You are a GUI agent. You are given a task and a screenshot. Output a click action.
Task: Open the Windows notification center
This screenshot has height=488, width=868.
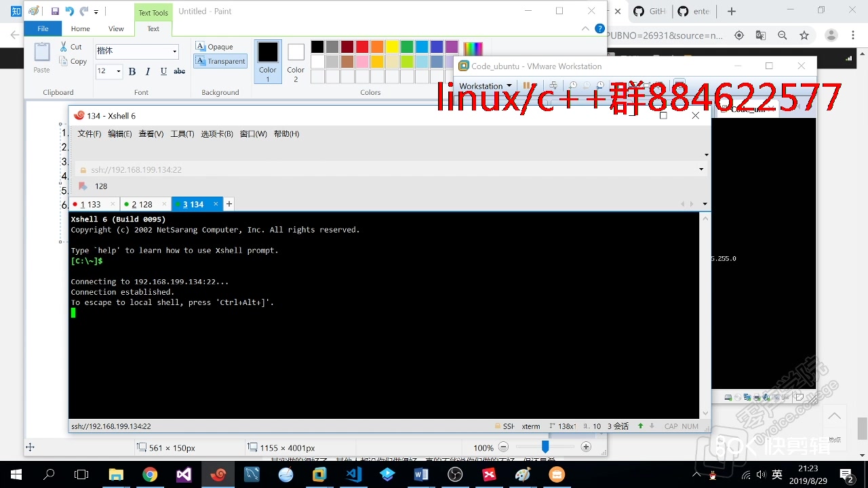click(846, 474)
